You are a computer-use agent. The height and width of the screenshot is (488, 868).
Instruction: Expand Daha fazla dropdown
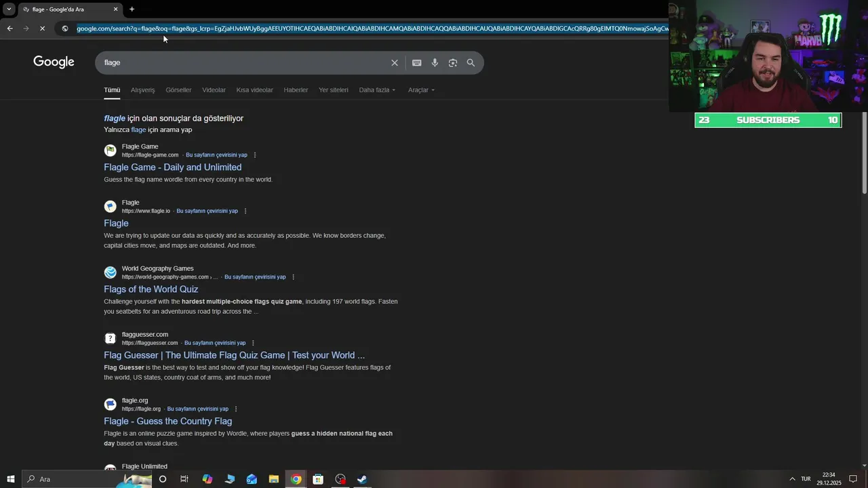(377, 89)
